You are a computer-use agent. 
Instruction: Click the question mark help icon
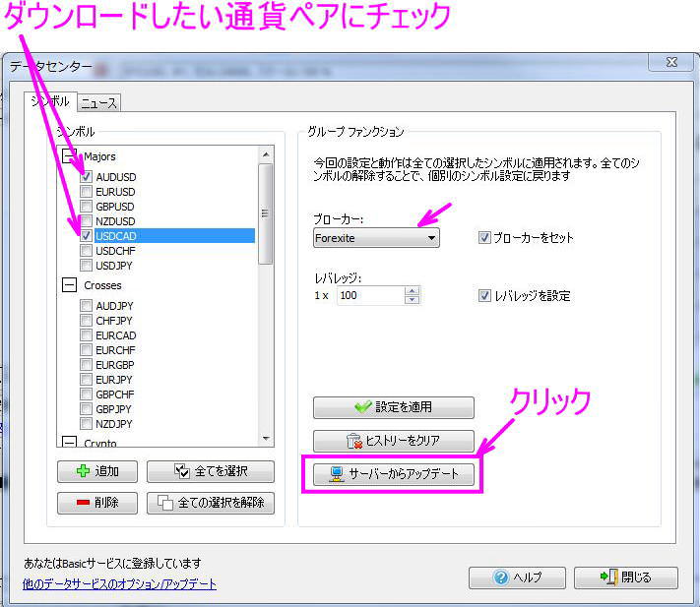[x=501, y=577]
